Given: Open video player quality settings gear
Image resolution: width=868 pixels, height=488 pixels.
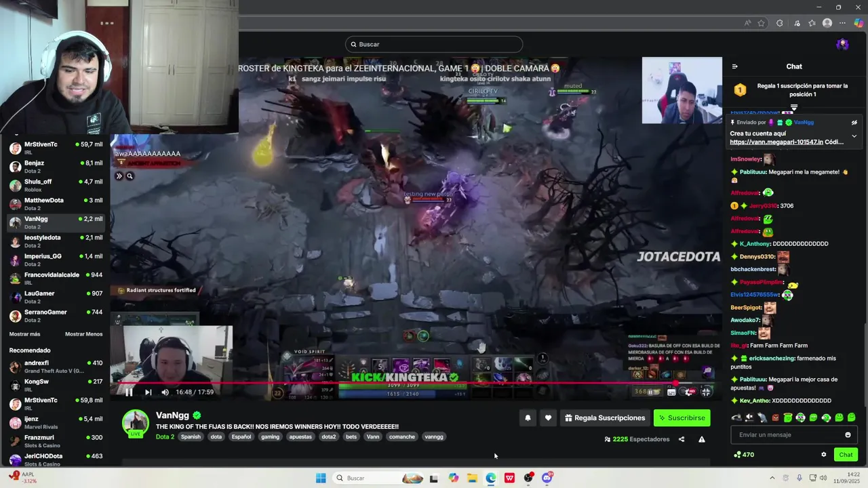Looking at the screenshot, I should pyautogui.click(x=689, y=391).
